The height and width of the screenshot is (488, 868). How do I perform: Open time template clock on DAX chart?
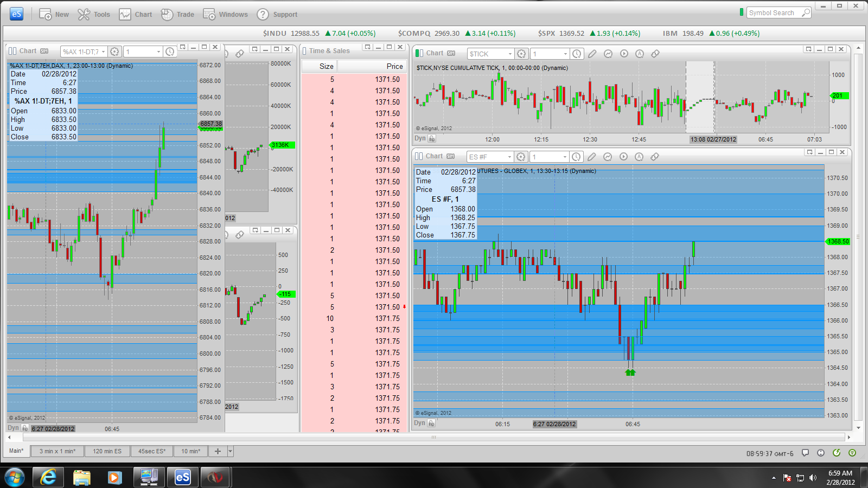(170, 52)
